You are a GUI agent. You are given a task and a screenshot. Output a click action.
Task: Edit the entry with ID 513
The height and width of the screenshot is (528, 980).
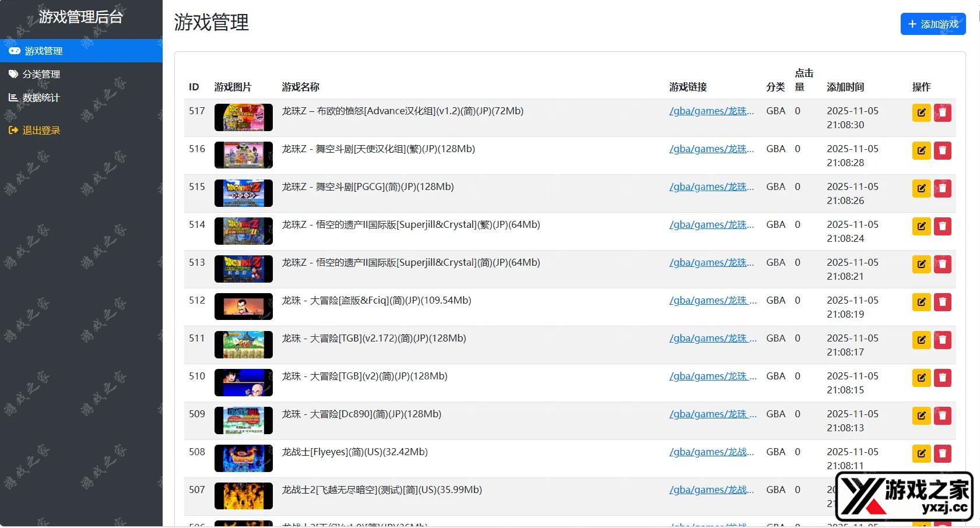pos(921,265)
